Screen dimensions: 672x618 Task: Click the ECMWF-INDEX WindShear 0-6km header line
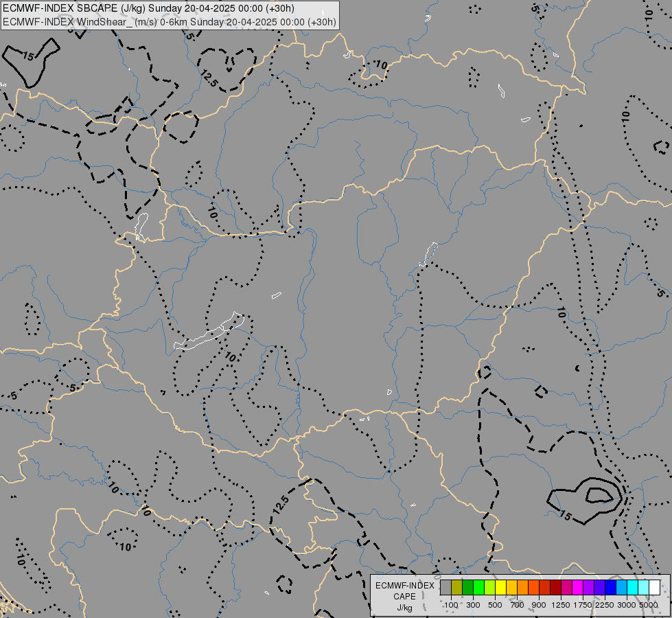coord(170,22)
